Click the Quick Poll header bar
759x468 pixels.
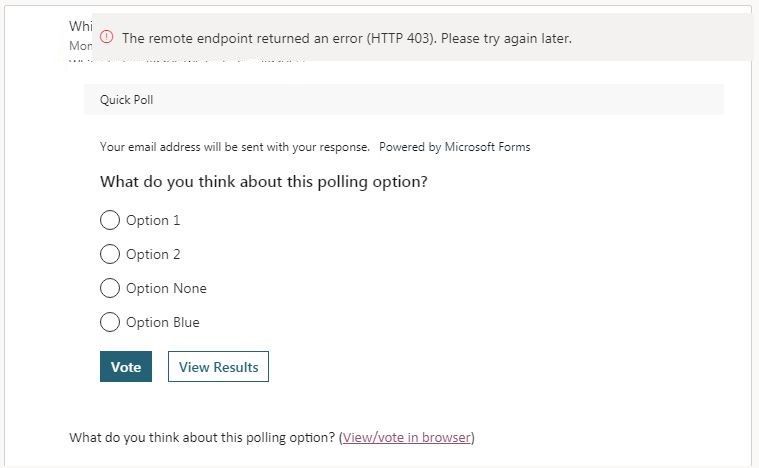coord(404,100)
